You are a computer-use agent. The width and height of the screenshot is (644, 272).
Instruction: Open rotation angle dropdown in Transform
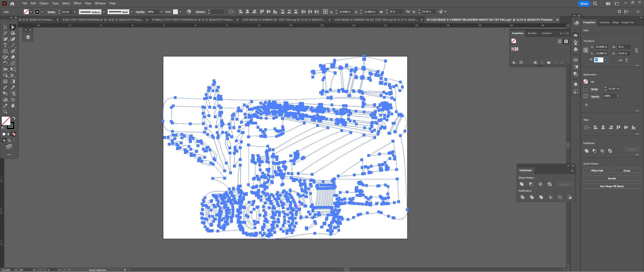coord(605,60)
